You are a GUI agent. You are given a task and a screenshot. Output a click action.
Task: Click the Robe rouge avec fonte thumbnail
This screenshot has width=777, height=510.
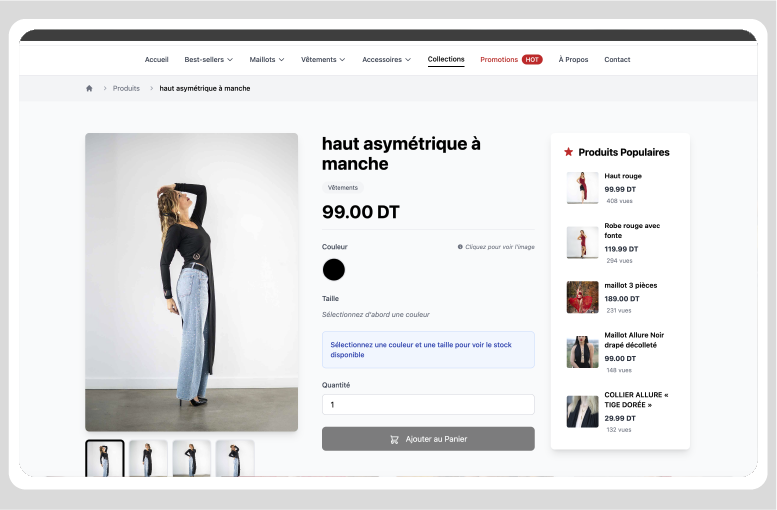click(x=582, y=242)
